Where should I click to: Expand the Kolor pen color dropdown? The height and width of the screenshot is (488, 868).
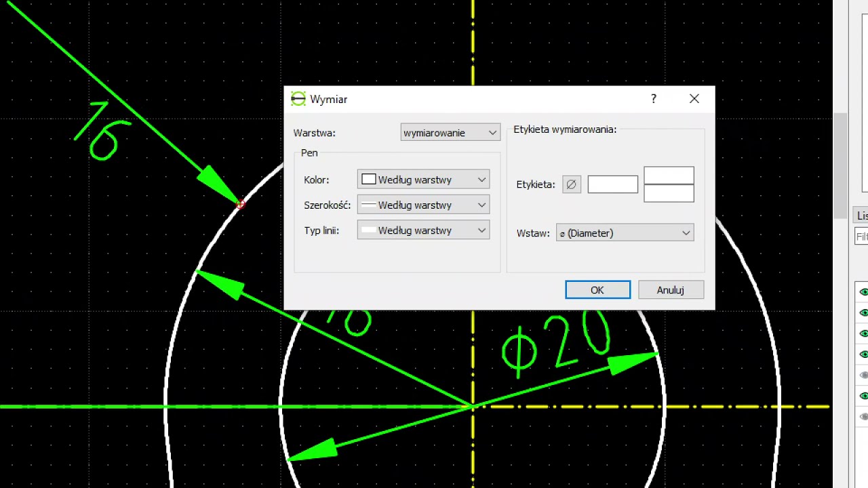tap(423, 180)
